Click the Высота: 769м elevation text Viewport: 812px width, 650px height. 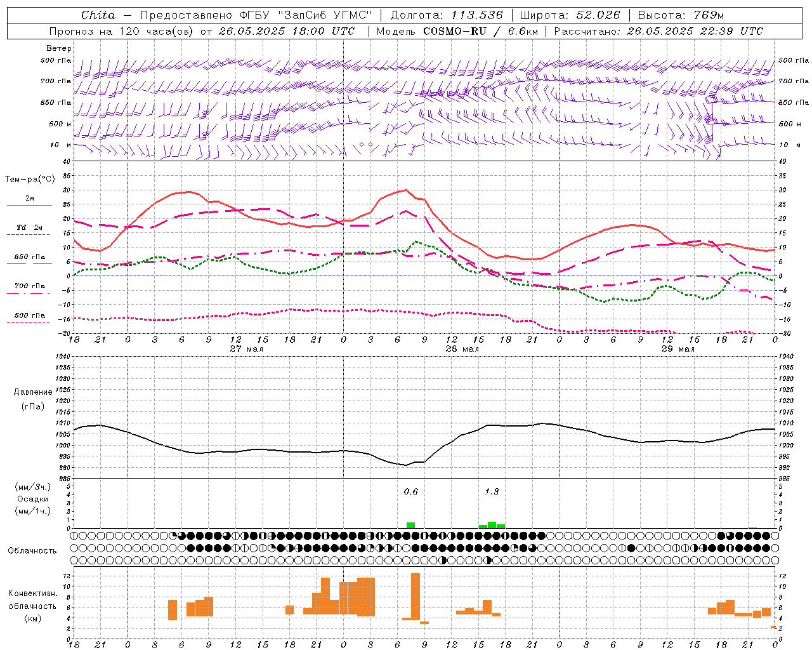click(x=681, y=15)
